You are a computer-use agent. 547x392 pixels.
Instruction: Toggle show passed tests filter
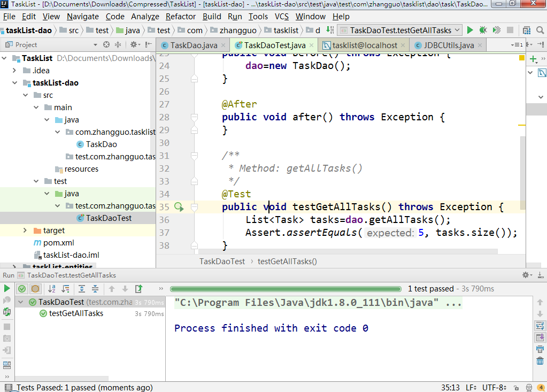tap(22, 288)
